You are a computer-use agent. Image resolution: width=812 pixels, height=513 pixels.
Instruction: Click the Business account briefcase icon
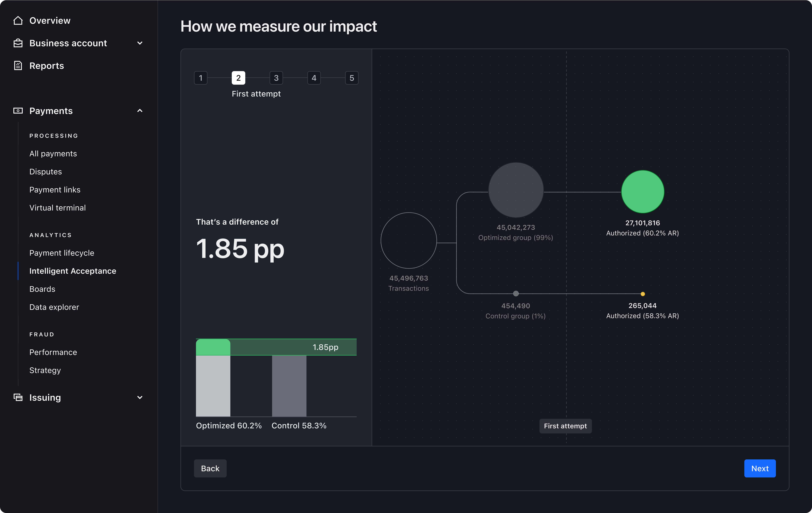18,43
